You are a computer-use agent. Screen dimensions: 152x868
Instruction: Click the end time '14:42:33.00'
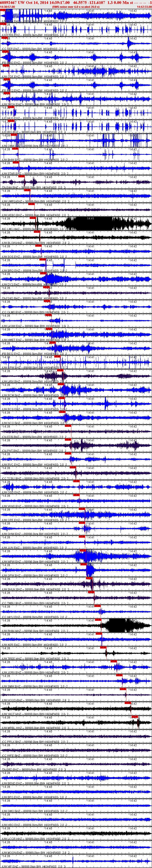144,7
